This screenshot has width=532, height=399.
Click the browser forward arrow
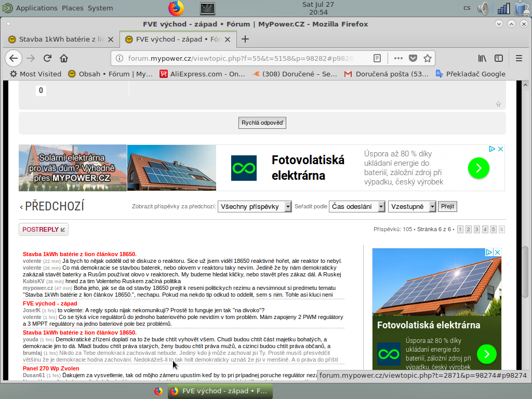click(x=31, y=58)
